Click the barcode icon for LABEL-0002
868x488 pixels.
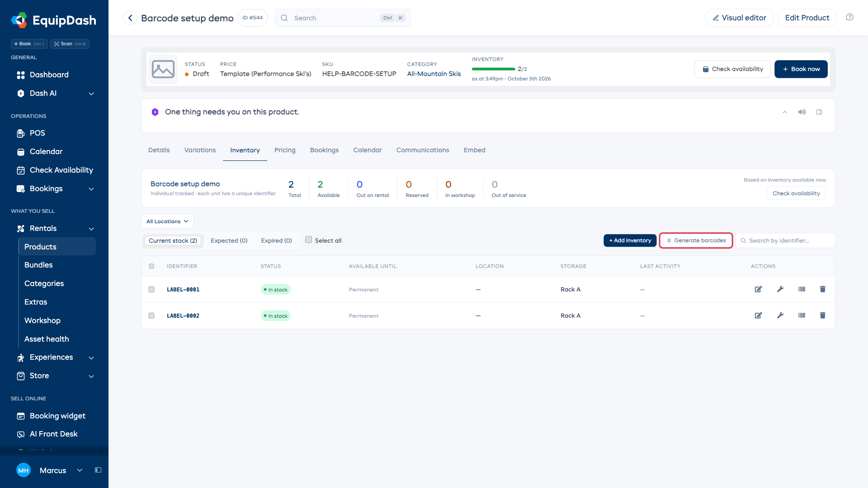pos(802,315)
